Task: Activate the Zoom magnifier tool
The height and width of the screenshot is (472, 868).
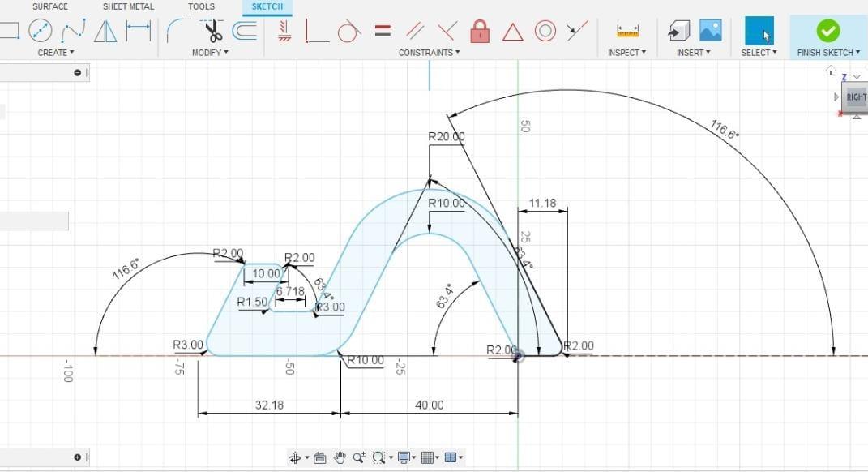Action: [x=359, y=457]
